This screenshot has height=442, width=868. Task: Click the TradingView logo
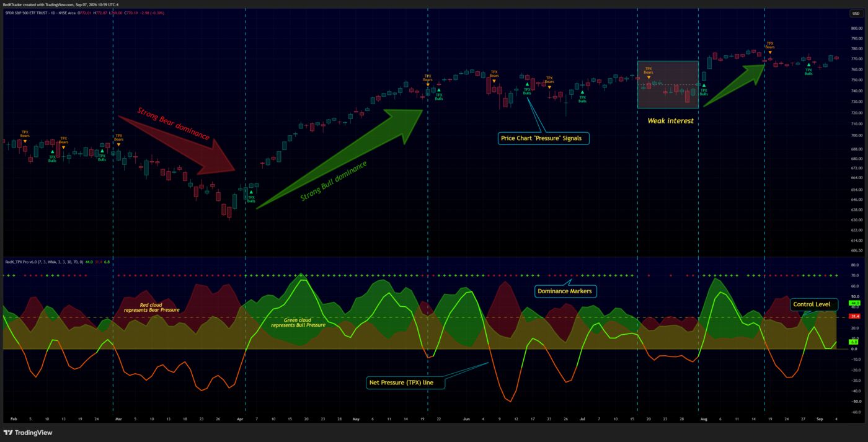(x=28, y=433)
